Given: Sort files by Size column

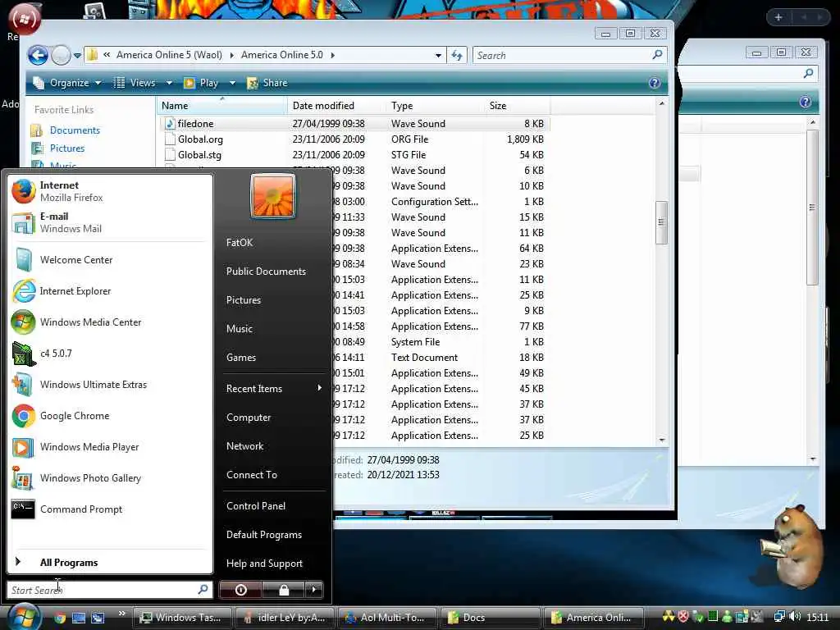Looking at the screenshot, I should [x=517, y=106].
